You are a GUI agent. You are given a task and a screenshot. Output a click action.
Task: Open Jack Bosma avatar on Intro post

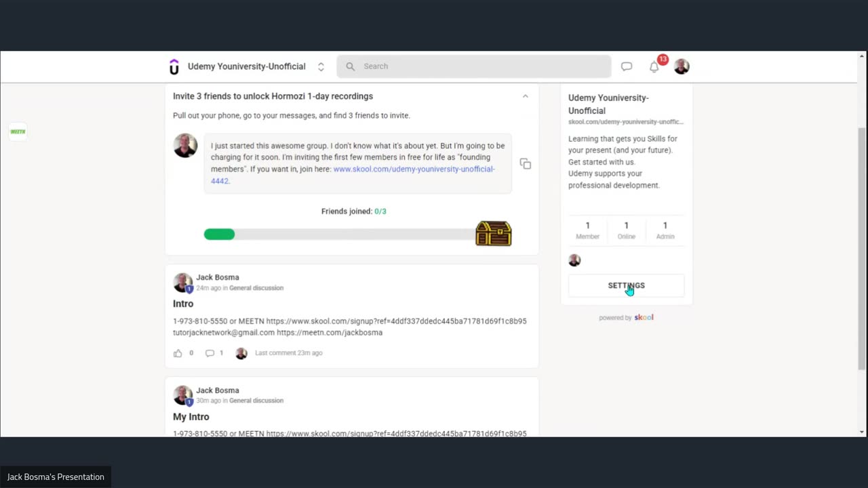183,283
